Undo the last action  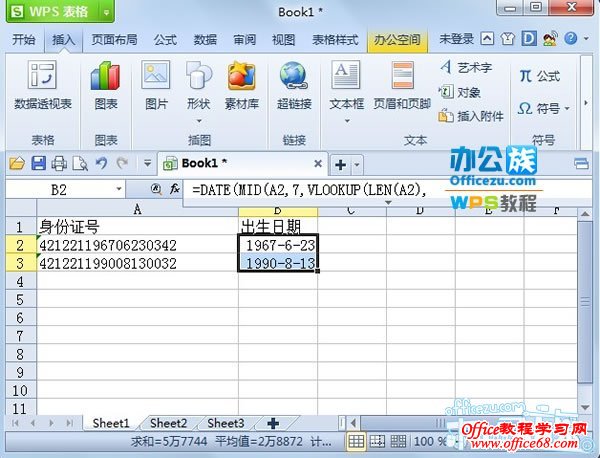(101, 164)
